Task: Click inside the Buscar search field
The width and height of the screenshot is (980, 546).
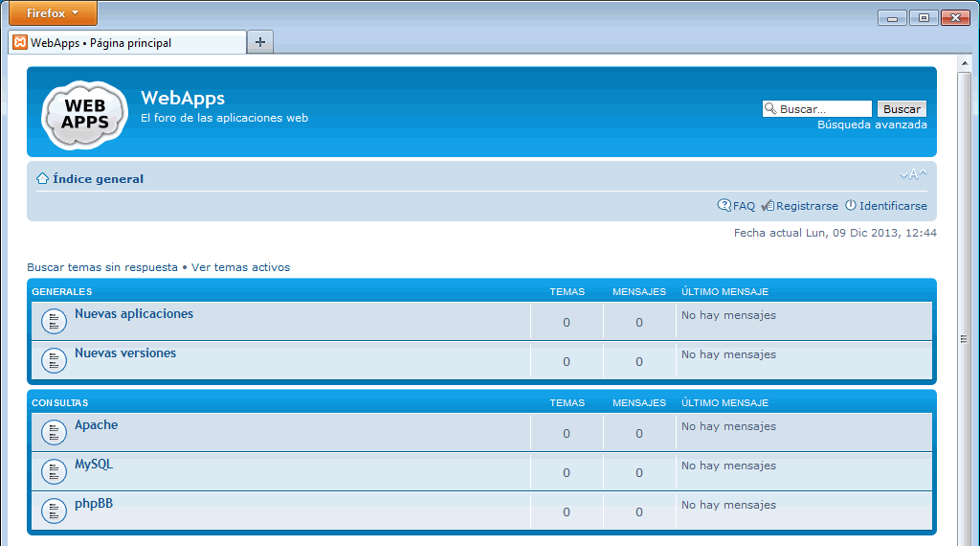Action: (x=817, y=109)
